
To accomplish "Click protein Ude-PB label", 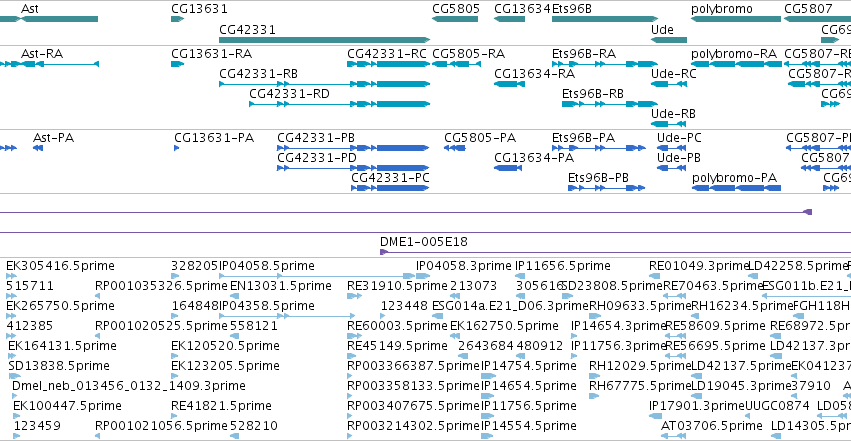I will click(x=678, y=158).
